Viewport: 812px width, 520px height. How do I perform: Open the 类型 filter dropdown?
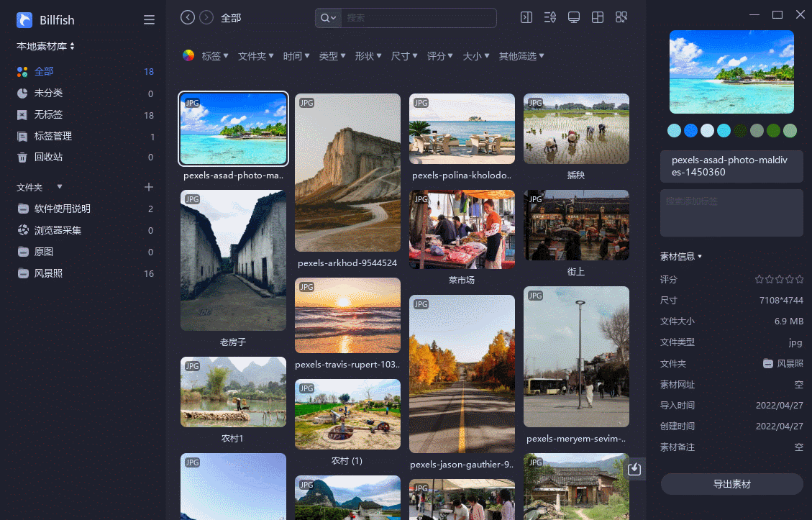coord(332,56)
